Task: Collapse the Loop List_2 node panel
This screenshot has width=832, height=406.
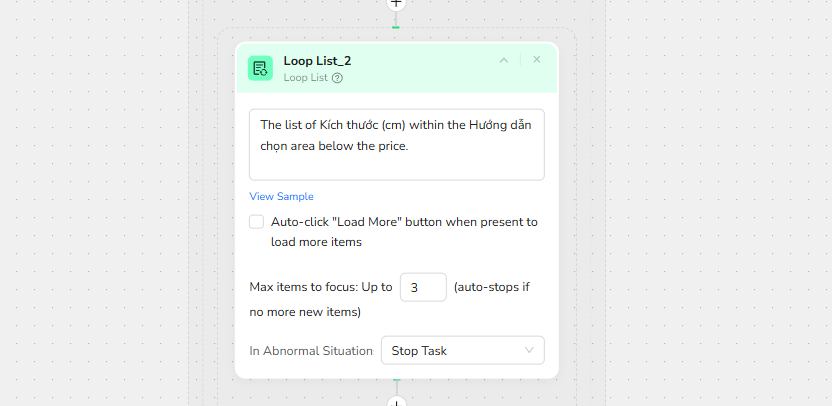Action: pyautogui.click(x=504, y=60)
